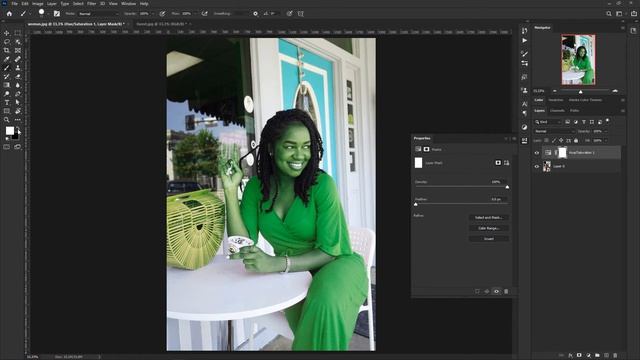The image size is (640, 360).
Task: Switch to the Paths tab
Action: 574,111
